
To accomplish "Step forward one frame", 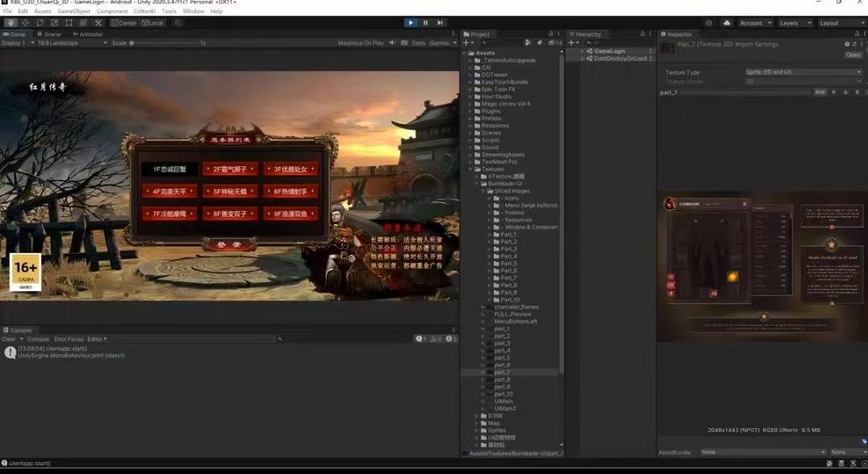I will pyautogui.click(x=440, y=23).
